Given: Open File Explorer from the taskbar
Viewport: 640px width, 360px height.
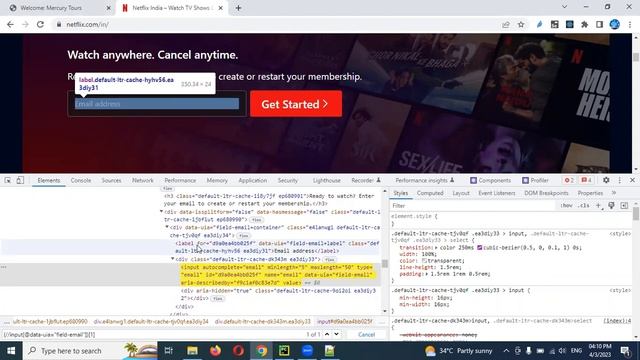Looking at the screenshot, I should pos(192,351).
